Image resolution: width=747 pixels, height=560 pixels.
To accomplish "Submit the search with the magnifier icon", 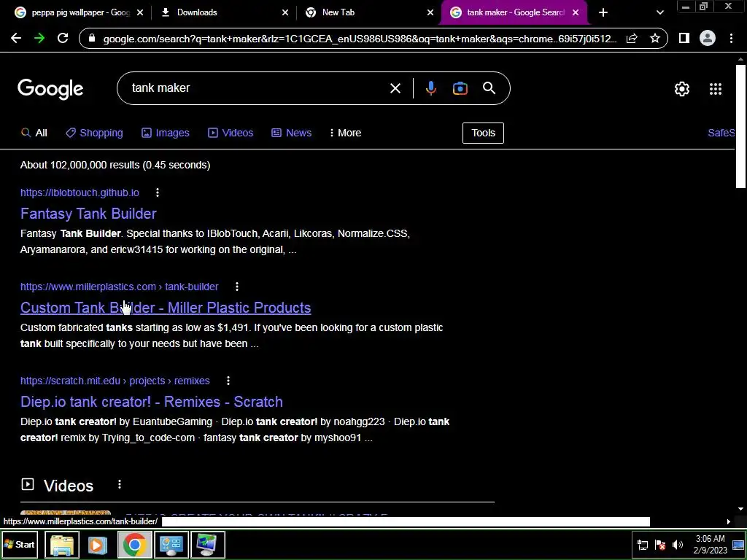I will (x=489, y=88).
